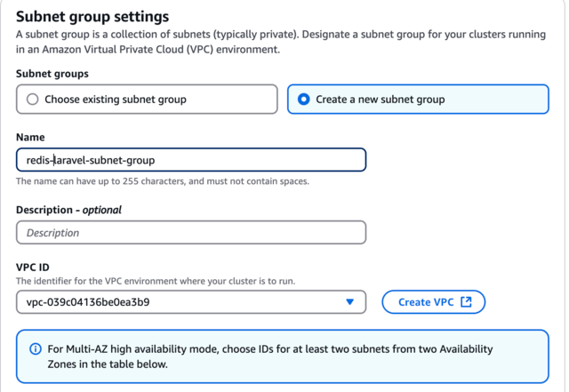Click the Description - optional label
The height and width of the screenshot is (392, 569).
68,210
